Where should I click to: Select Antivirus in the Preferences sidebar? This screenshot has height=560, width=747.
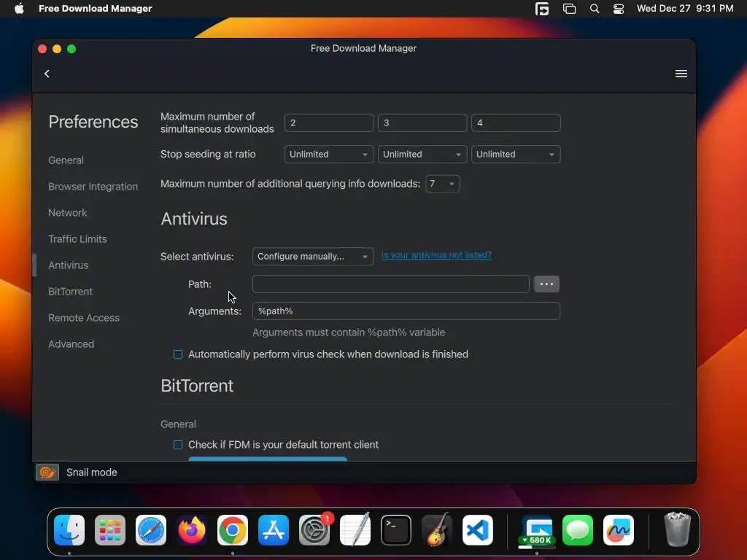tap(68, 265)
